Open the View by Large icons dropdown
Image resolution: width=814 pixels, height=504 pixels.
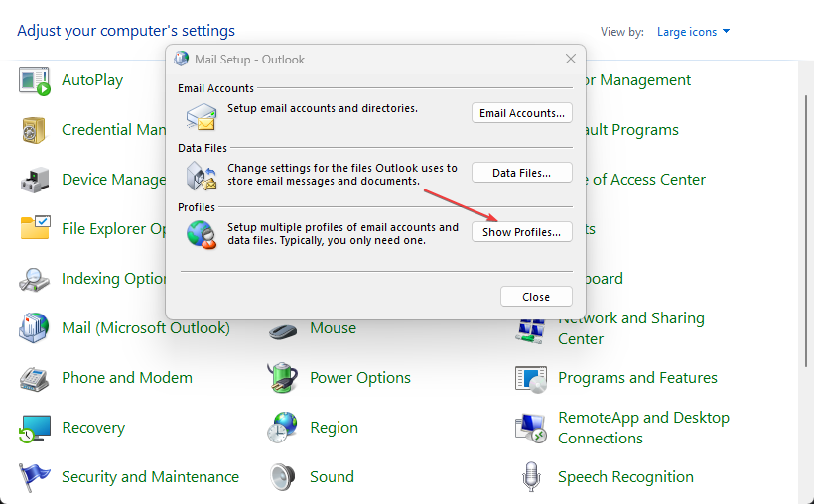tap(693, 32)
